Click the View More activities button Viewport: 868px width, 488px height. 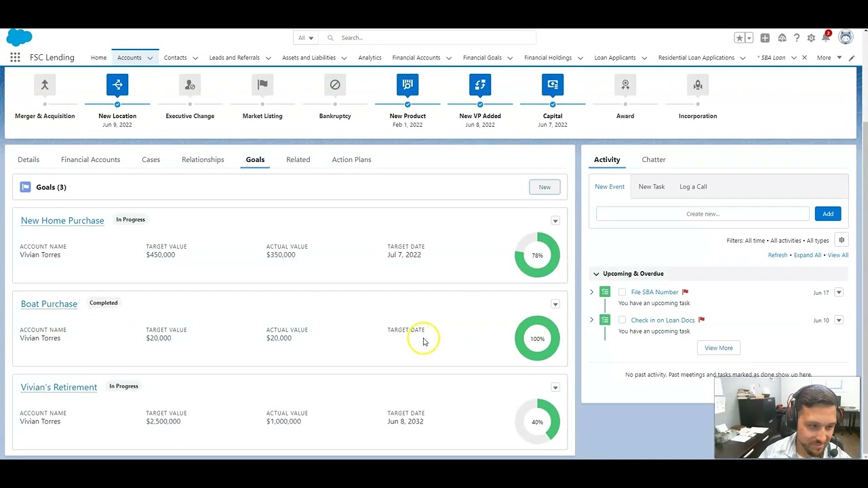pyautogui.click(x=718, y=348)
